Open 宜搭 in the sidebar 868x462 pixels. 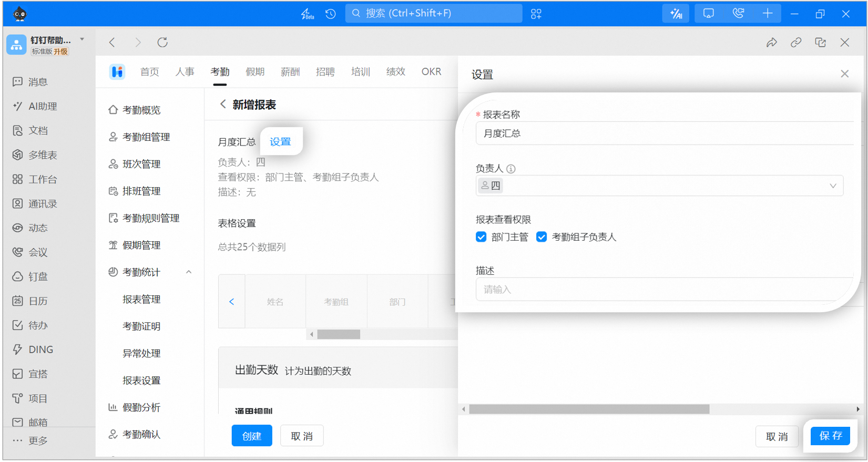[x=30, y=374]
